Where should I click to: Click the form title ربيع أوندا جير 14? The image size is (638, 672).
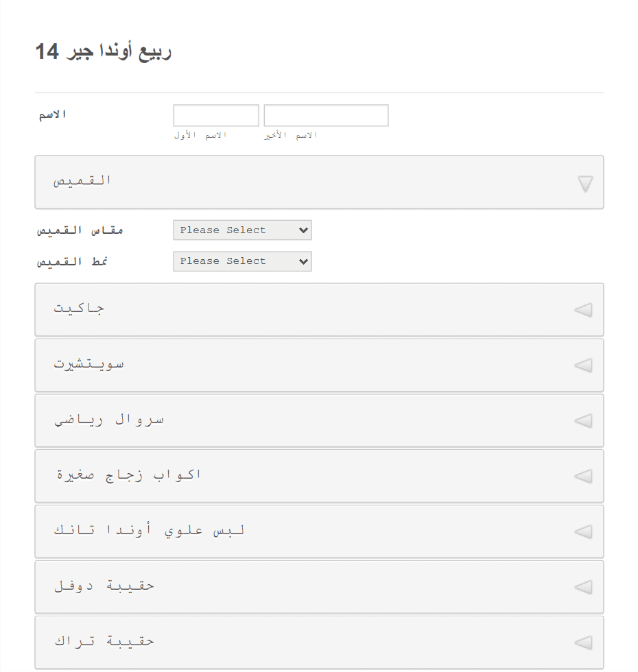pyautogui.click(x=104, y=52)
